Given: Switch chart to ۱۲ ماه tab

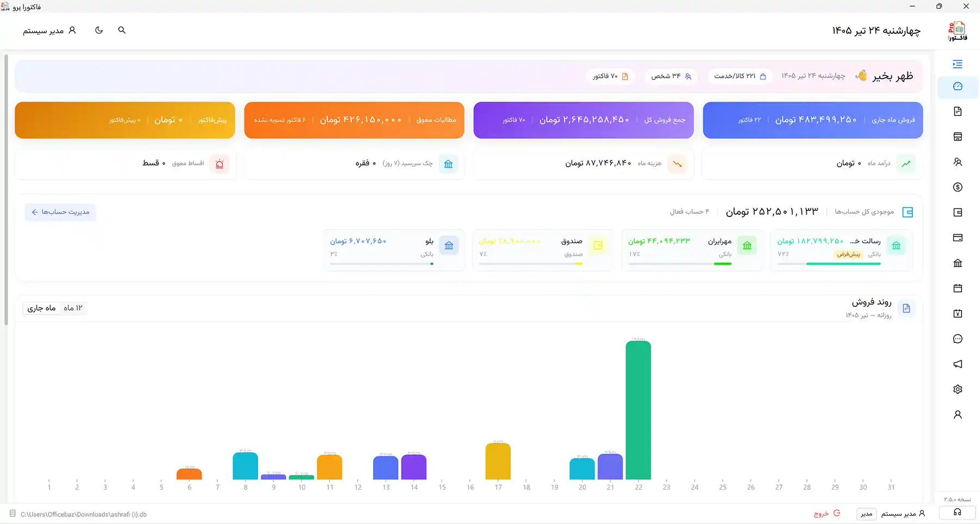Looking at the screenshot, I should [73, 308].
